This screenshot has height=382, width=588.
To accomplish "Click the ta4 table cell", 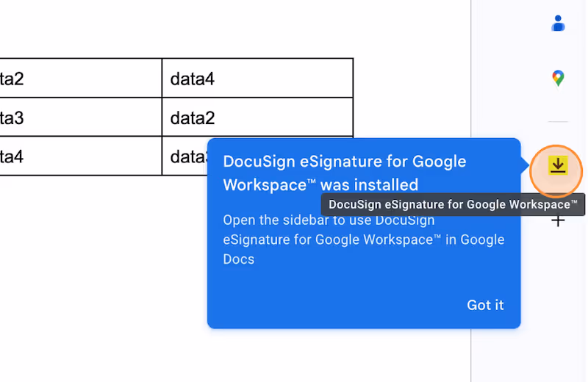I will 81,156.
